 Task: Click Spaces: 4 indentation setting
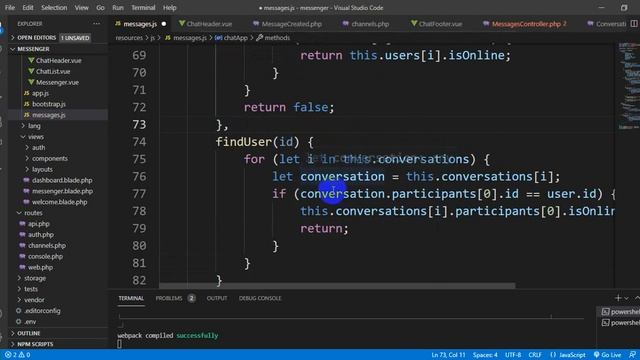[x=485, y=355]
